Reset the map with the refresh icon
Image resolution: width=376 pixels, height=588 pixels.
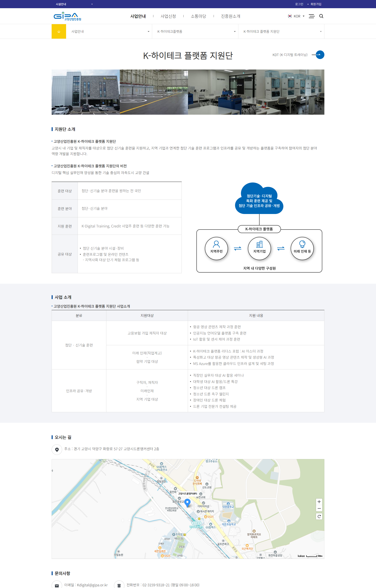(x=319, y=516)
